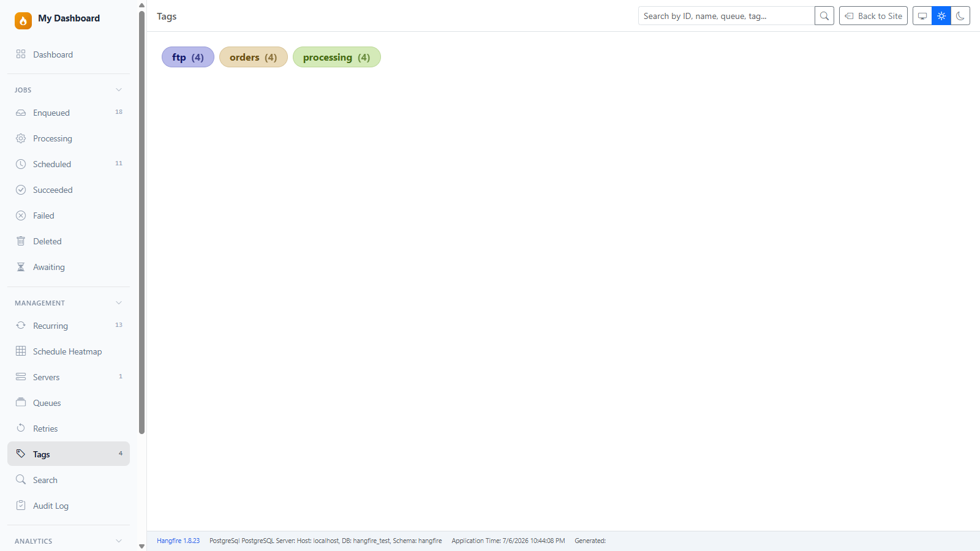Screen dimensions: 980x551
Task: Click the Enqueued count badge 18
Action: [x=119, y=112]
